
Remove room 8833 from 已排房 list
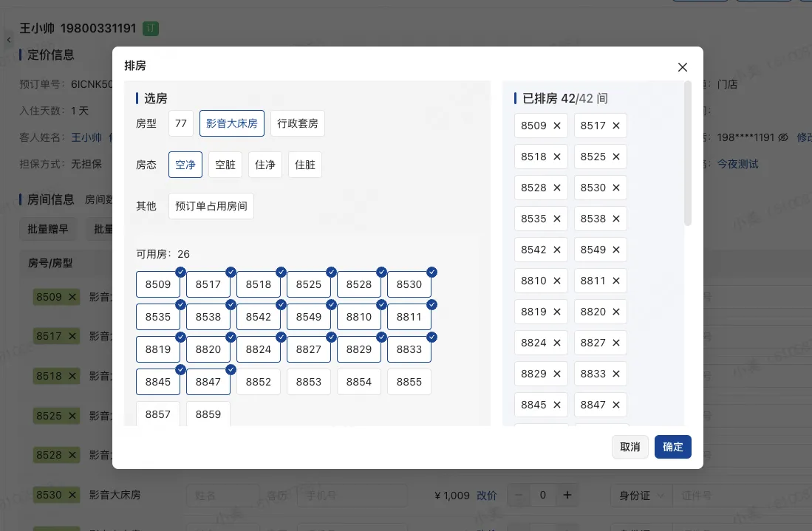pos(615,374)
